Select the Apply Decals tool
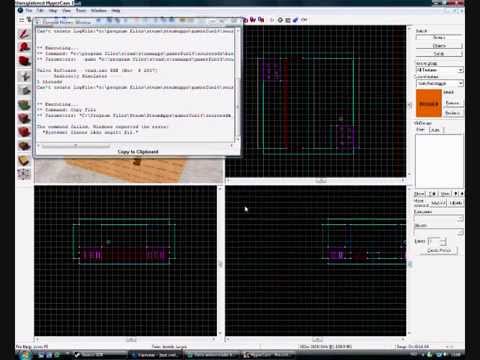 (24, 132)
